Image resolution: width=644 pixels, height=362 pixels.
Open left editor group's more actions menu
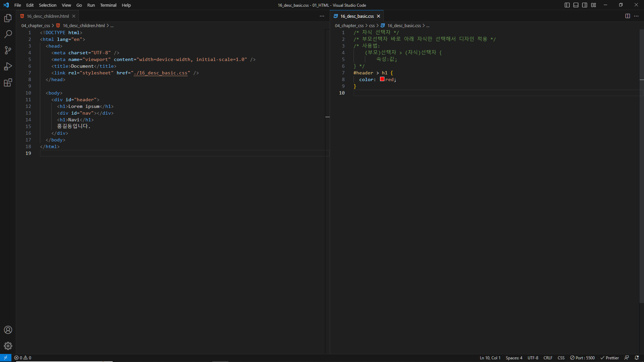[x=322, y=16]
